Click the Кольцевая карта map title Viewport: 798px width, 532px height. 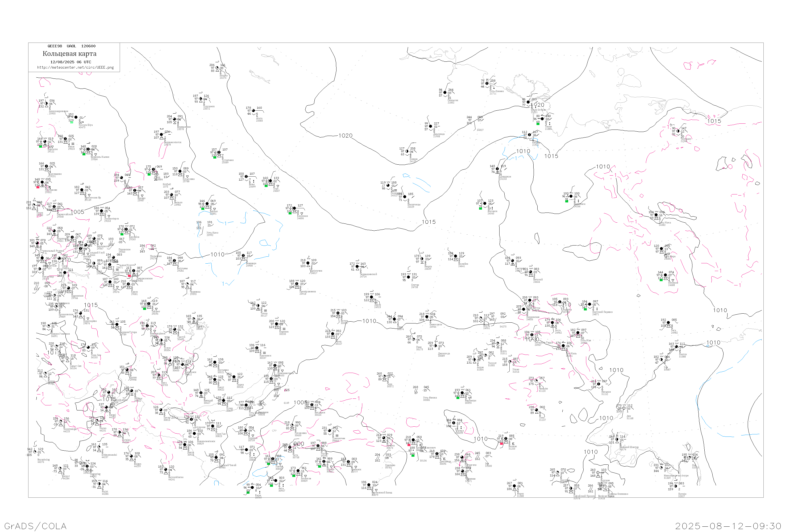pos(69,54)
